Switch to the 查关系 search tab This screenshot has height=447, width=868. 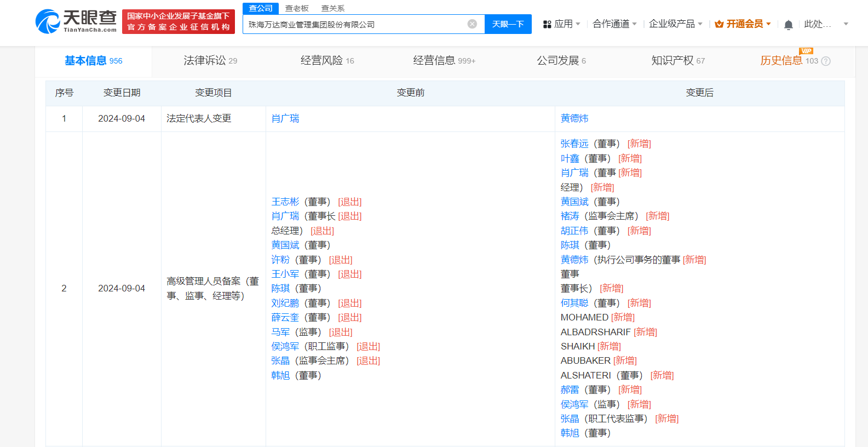tap(332, 8)
